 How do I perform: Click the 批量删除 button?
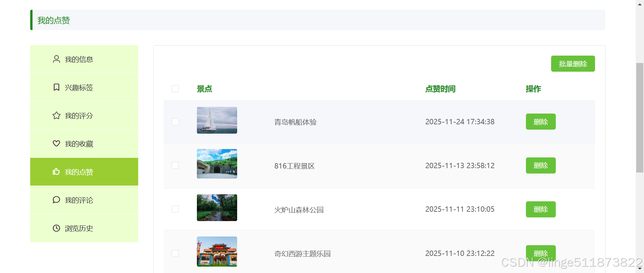coord(573,64)
